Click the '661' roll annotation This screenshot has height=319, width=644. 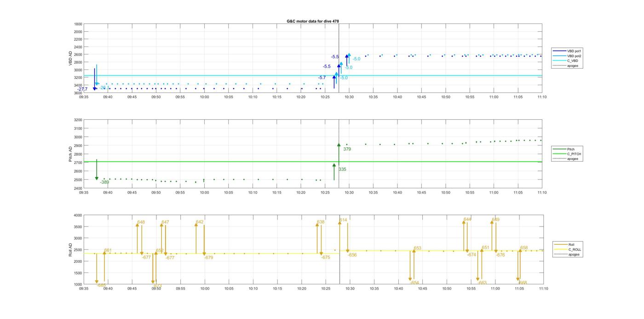click(108, 251)
